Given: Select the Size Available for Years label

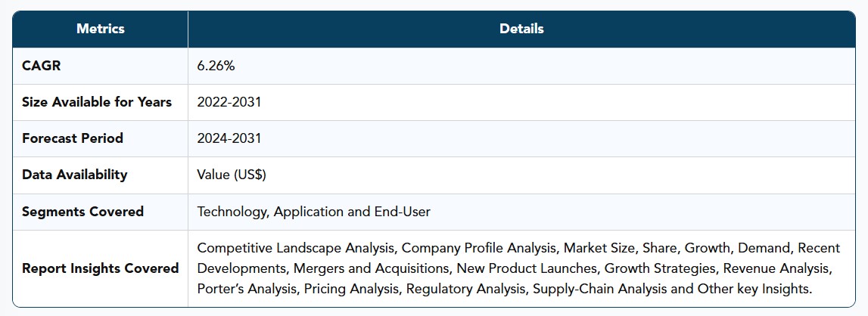Looking at the screenshot, I should [97, 102].
